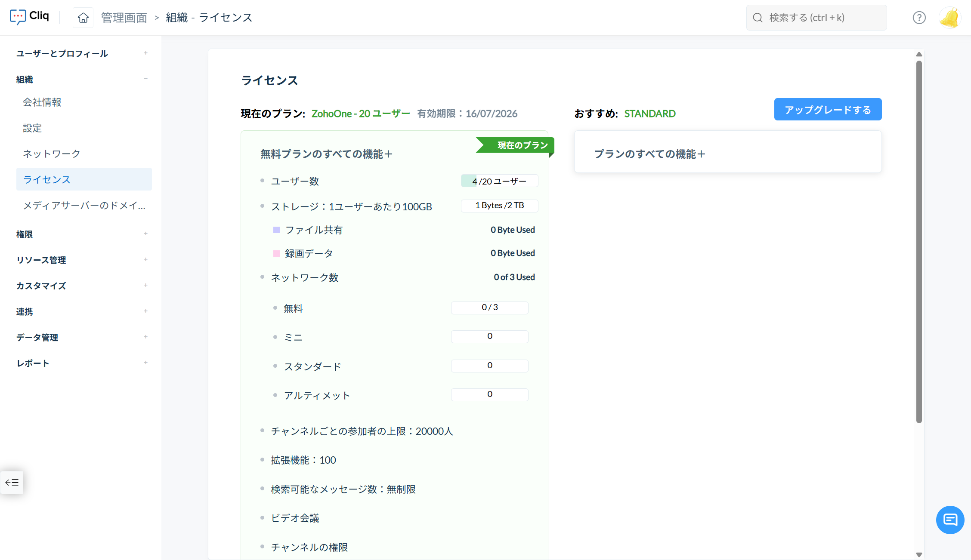Click the 4/20 ユーザー usage bar

click(x=499, y=181)
